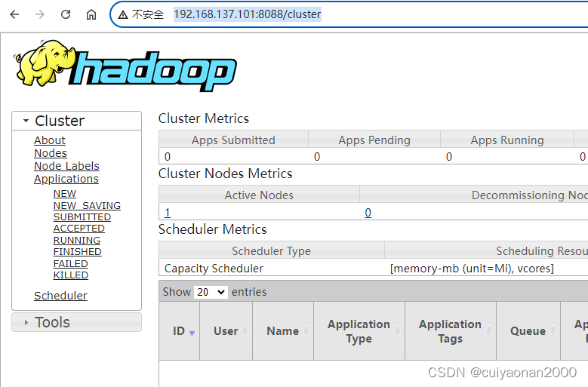Sort the table by Queue column

point(528,331)
